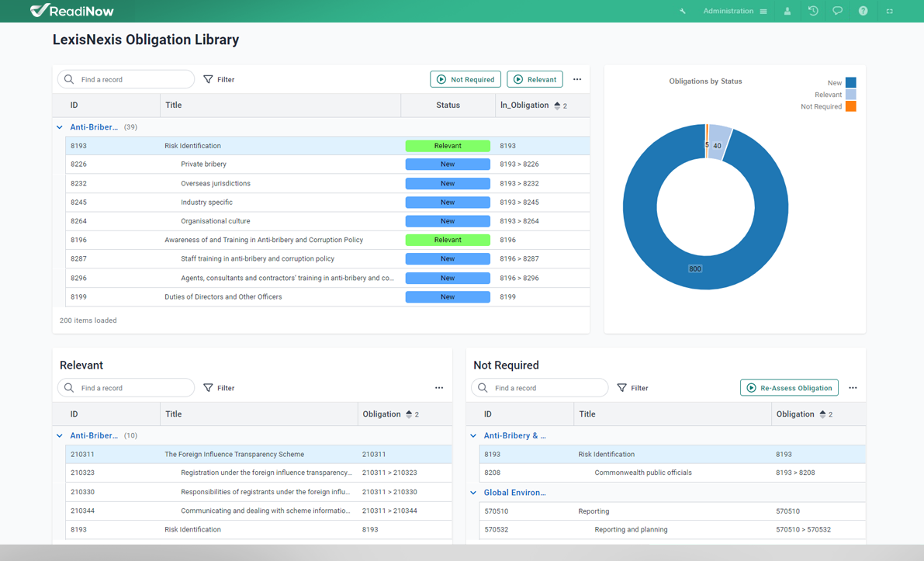Open the Administration menu
The width and height of the screenshot is (924, 561).
(735, 11)
